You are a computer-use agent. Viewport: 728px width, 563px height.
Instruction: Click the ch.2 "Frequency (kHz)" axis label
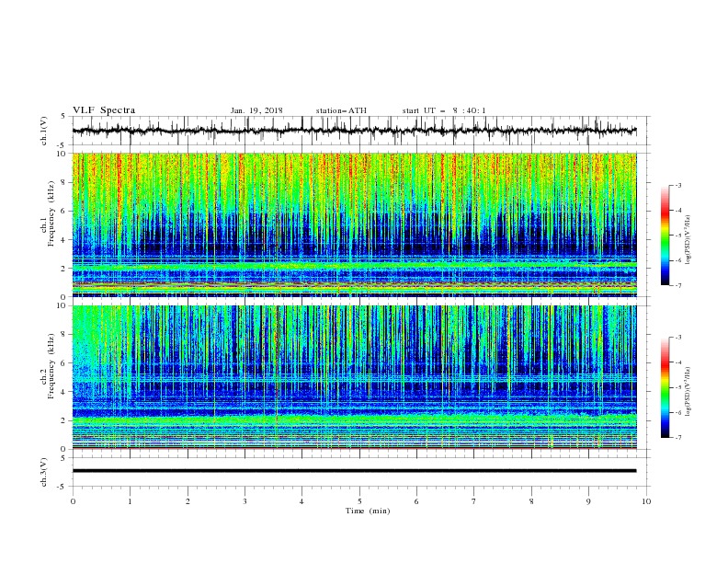[52, 366]
